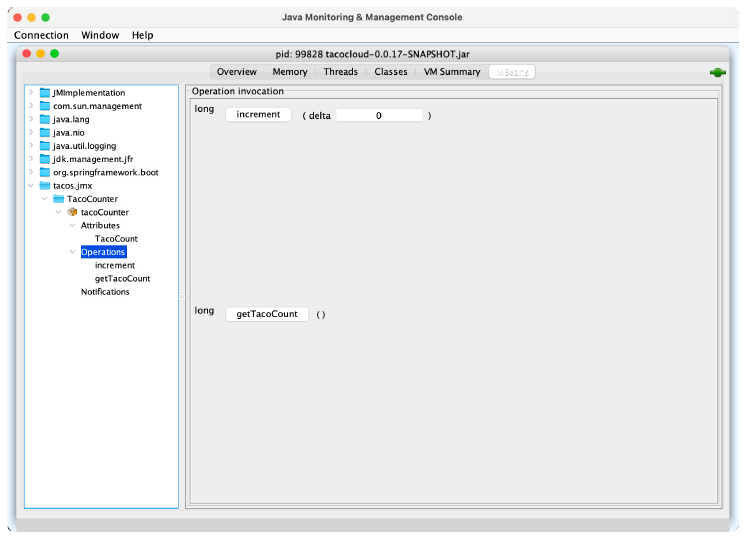Select the TacoCount attribute in tree
The width and height of the screenshot is (744, 542).
click(x=116, y=239)
